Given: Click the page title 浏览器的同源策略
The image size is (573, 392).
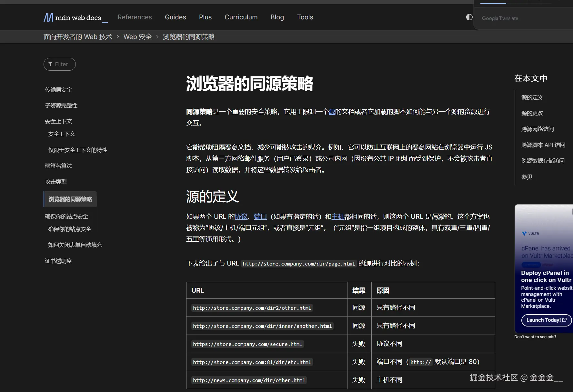Looking at the screenshot, I should point(250,84).
